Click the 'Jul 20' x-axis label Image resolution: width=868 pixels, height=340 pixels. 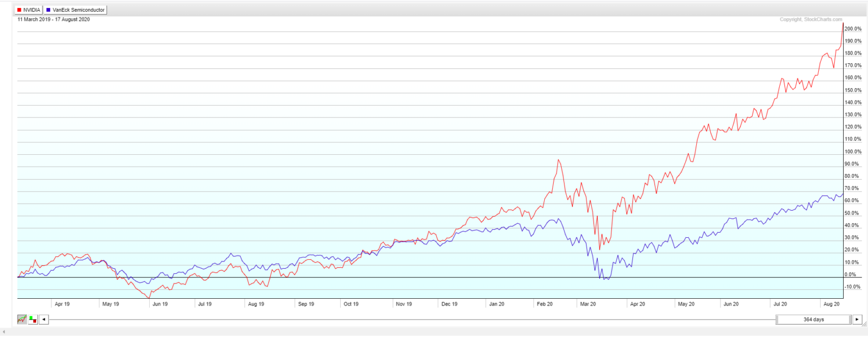(780, 304)
